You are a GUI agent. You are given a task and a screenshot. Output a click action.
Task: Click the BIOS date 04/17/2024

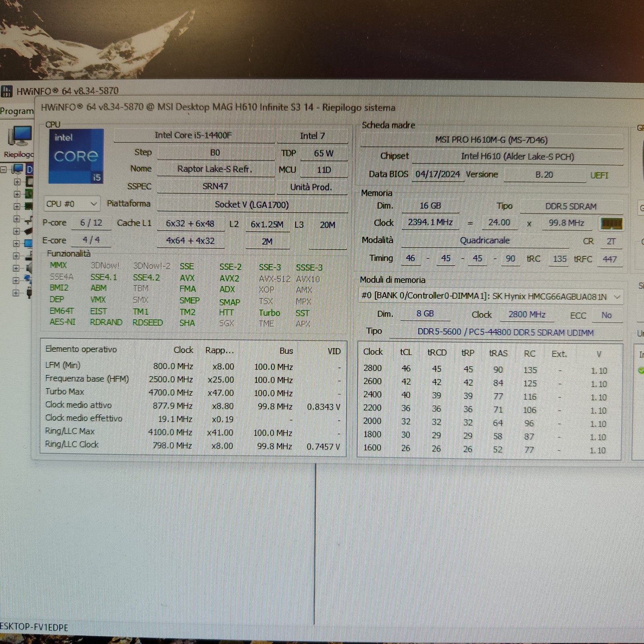438,174
